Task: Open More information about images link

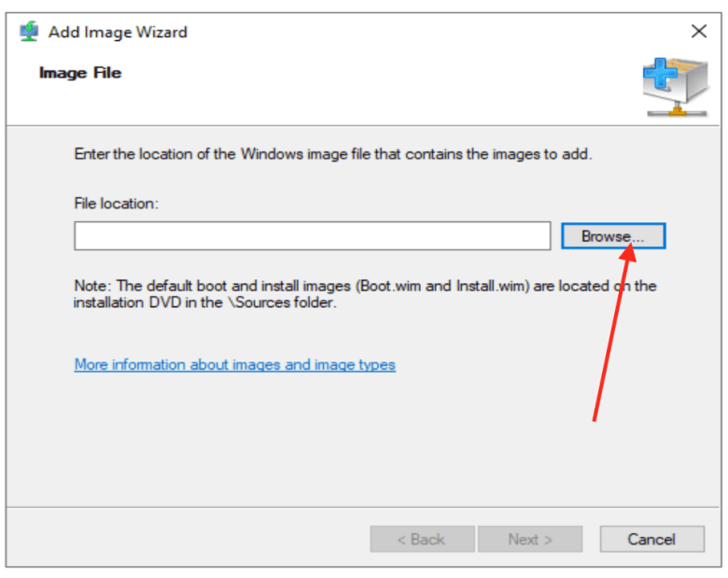Action: (x=235, y=365)
